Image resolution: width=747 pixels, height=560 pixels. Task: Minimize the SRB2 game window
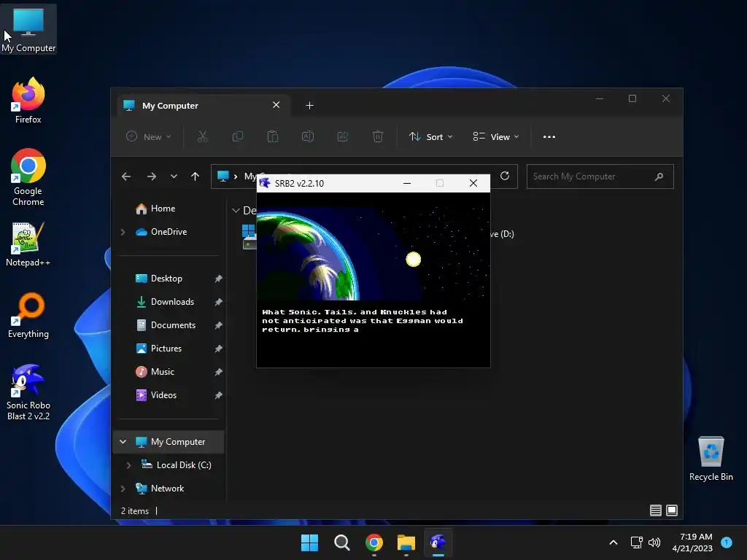(x=407, y=183)
